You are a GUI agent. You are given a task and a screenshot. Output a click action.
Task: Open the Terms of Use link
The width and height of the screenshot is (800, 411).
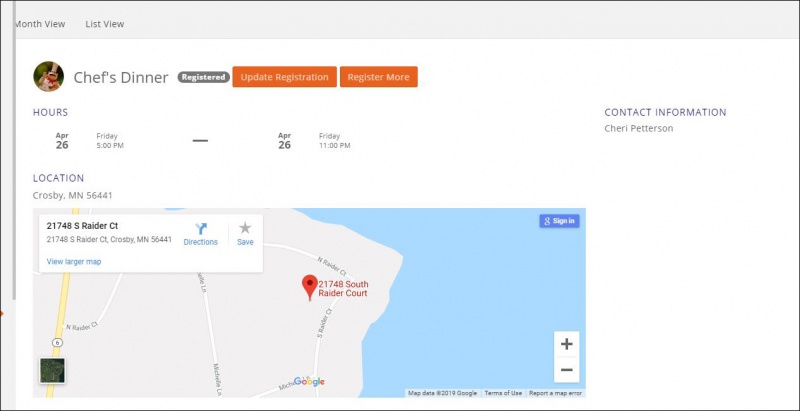503,393
